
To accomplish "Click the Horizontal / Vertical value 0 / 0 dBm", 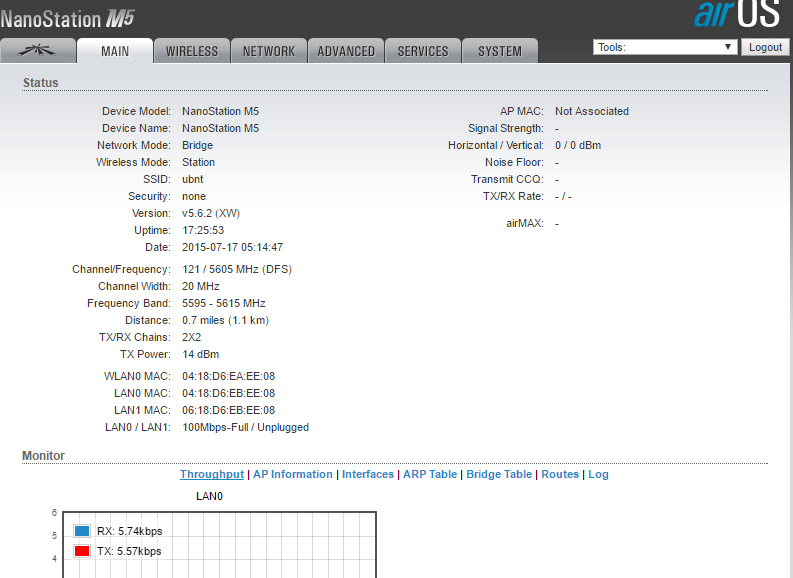I will coord(578,145).
